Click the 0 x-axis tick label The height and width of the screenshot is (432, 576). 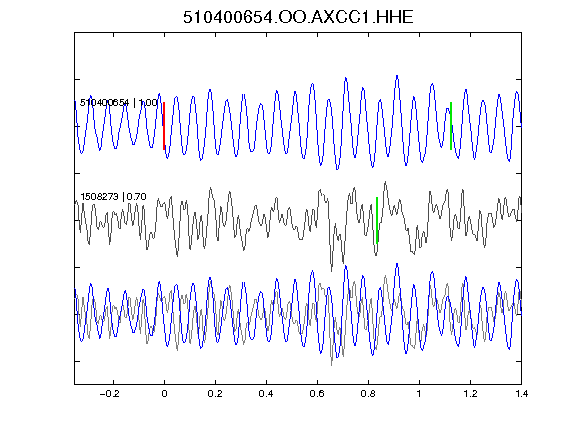click(x=164, y=394)
